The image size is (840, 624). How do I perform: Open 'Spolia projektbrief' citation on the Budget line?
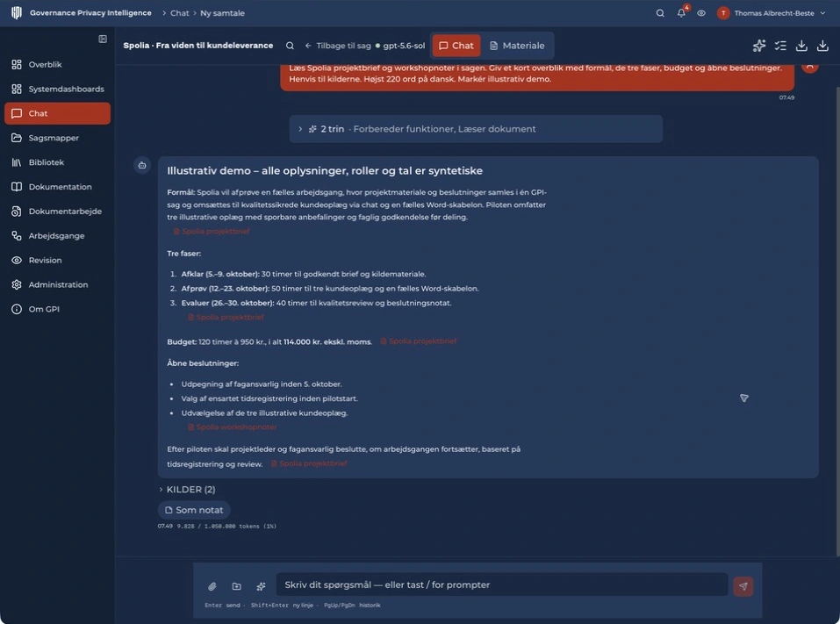pyautogui.click(x=419, y=341)
